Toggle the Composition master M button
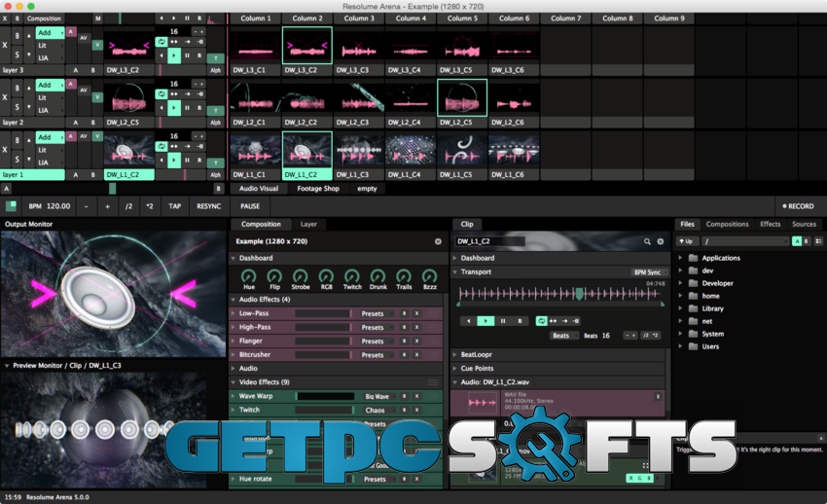This screenshot has height=504, width=827. [x=97, y=18]
